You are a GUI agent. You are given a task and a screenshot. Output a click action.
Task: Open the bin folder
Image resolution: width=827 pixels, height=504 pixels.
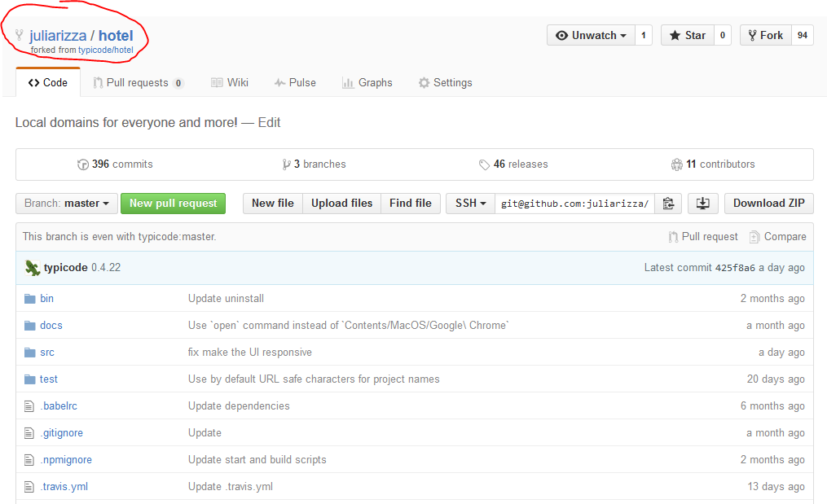(46, 299)
